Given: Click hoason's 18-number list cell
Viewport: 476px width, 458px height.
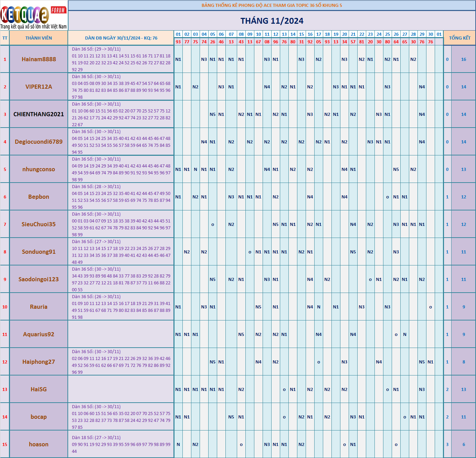Looking at the screenshot, I should (x=121, y=444).
